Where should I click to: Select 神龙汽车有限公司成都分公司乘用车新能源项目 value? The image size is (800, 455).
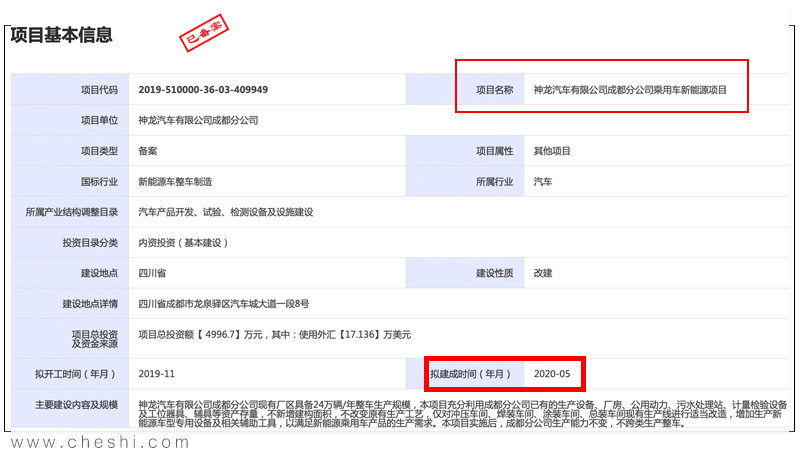(x=630, y=90)
